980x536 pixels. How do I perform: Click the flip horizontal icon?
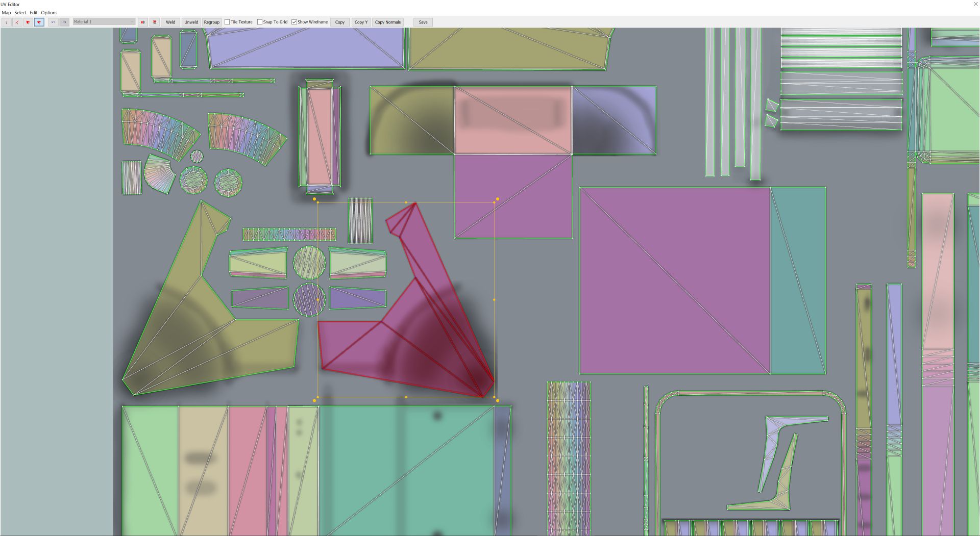[143, 22]
